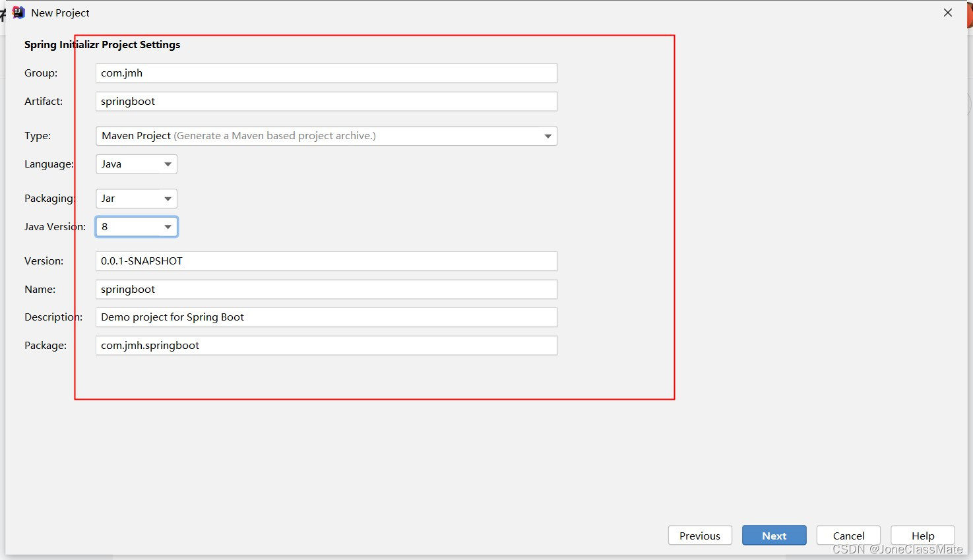The image size is (973, 560).
Task: Click the Version: label
Action: (x=44, y=261)
